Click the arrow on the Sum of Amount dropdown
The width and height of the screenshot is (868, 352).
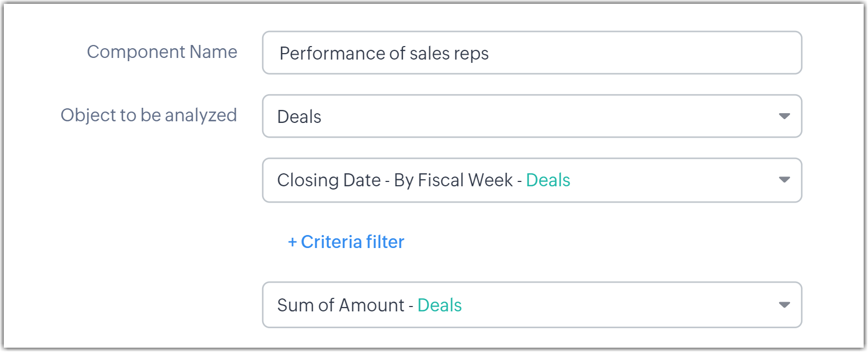[784, 305]
